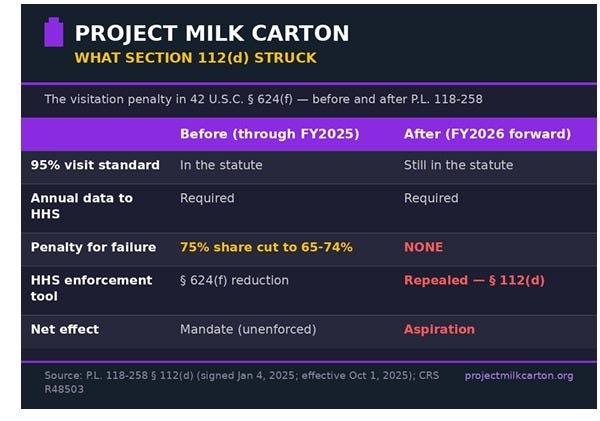Select the Before (through FY2025) column header

270,134
